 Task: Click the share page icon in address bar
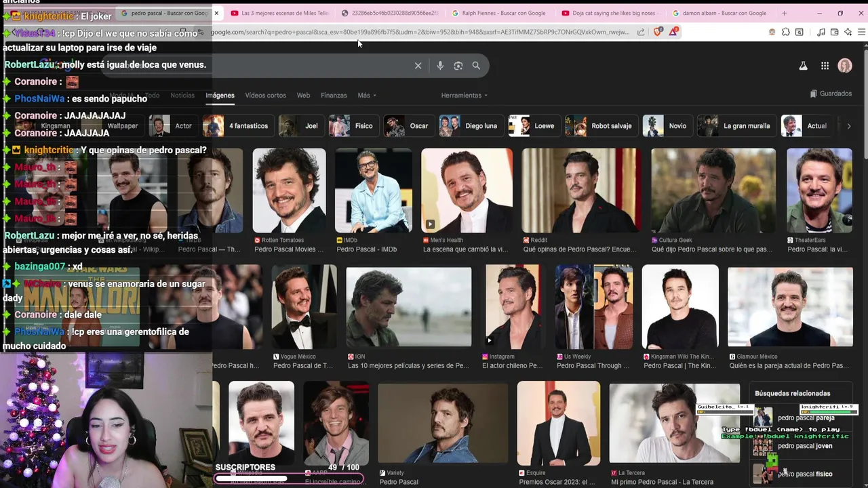[x=641, y=32]
